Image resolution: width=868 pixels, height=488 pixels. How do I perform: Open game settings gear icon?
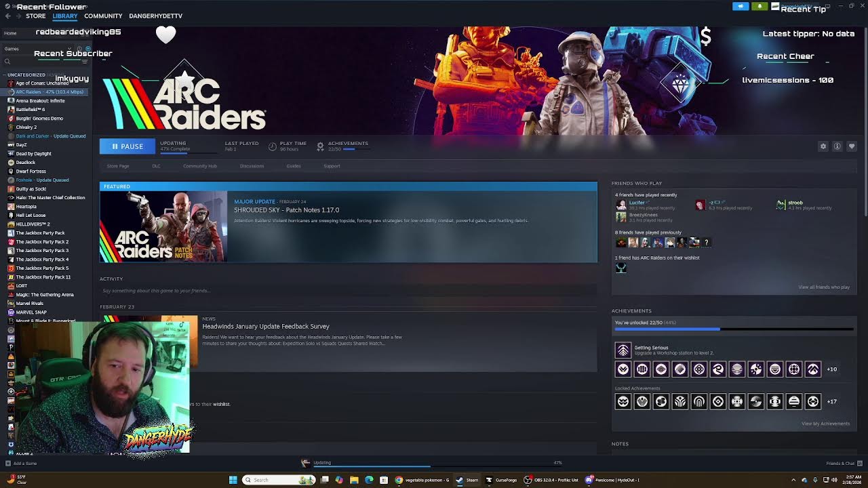823,146
